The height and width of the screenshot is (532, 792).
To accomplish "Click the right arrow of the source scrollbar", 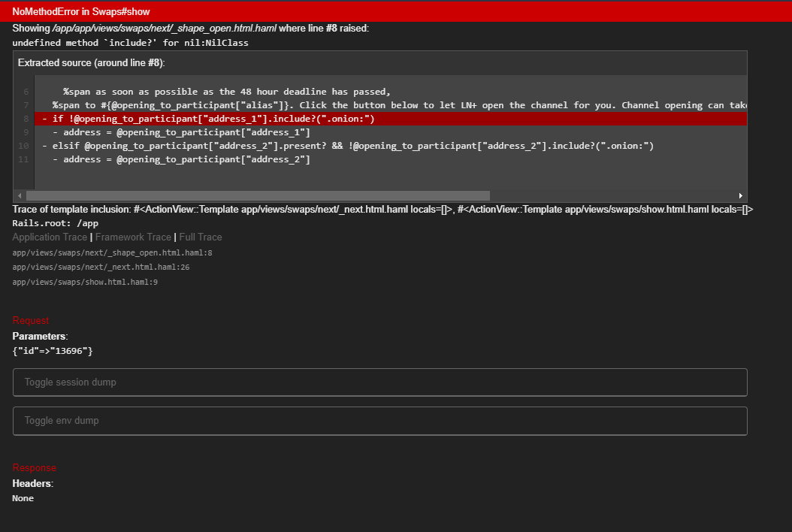I will [x=741, y=195].
